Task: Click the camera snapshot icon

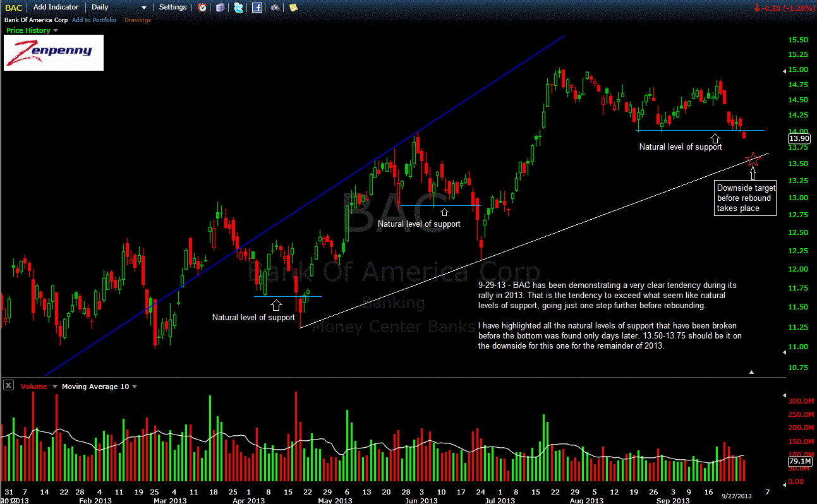Action: pyautogui.click(x=275, y=8)
